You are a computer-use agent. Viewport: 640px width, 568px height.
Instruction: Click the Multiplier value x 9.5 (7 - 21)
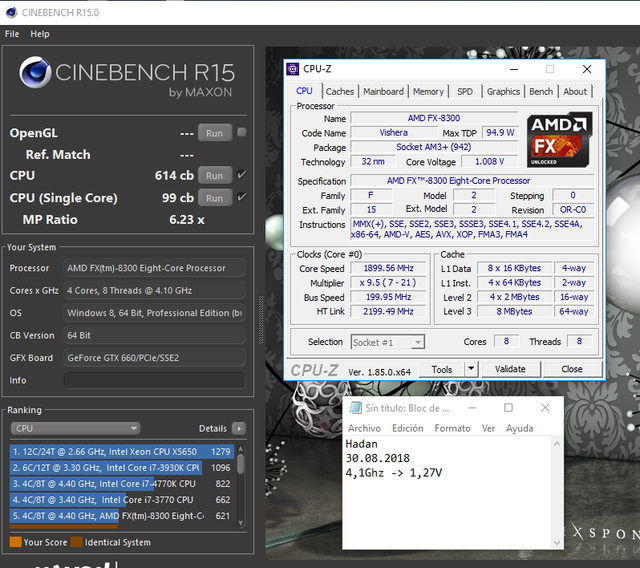pos(388,282)
